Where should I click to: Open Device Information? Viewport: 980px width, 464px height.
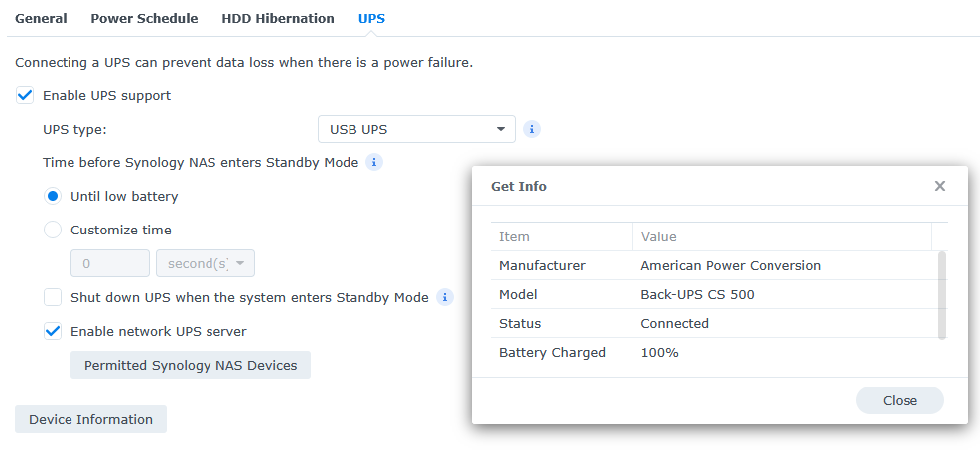pos(90,419)
